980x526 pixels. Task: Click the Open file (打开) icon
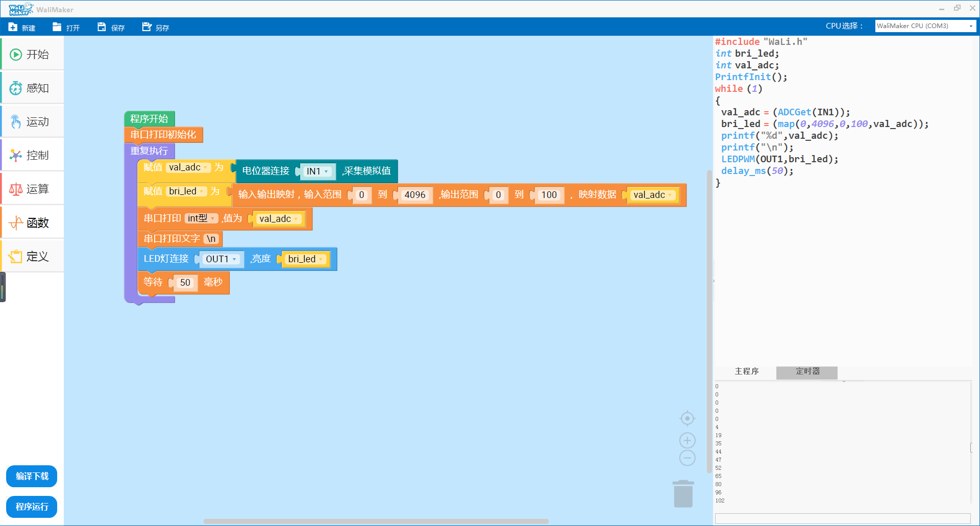pos(57,27)
